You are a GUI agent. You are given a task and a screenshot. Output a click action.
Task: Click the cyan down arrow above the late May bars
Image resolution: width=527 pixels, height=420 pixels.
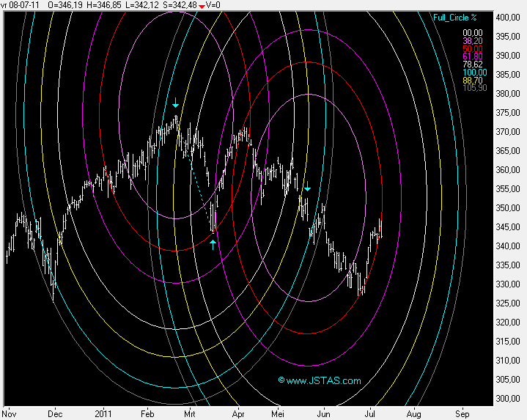308,188
